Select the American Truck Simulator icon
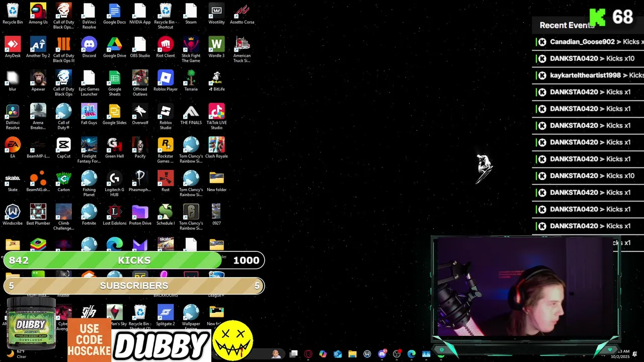Viewport: 644px width, 362px height. point(242,49)
